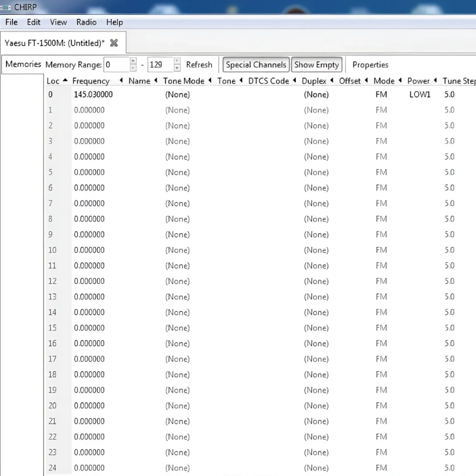Increase the memory range start value
Viewport: 476px width, 476px height.
click(133, 61)
